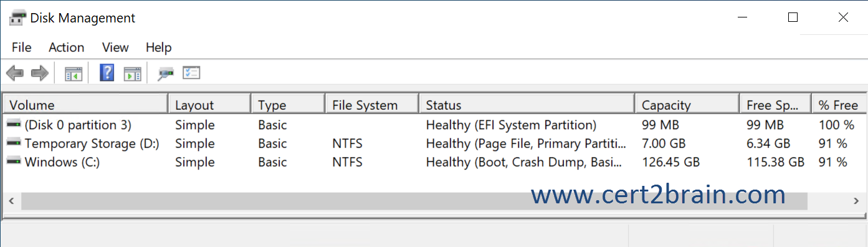Sort by the Capacity column header

pyautogui.click(x=687, y=105)
